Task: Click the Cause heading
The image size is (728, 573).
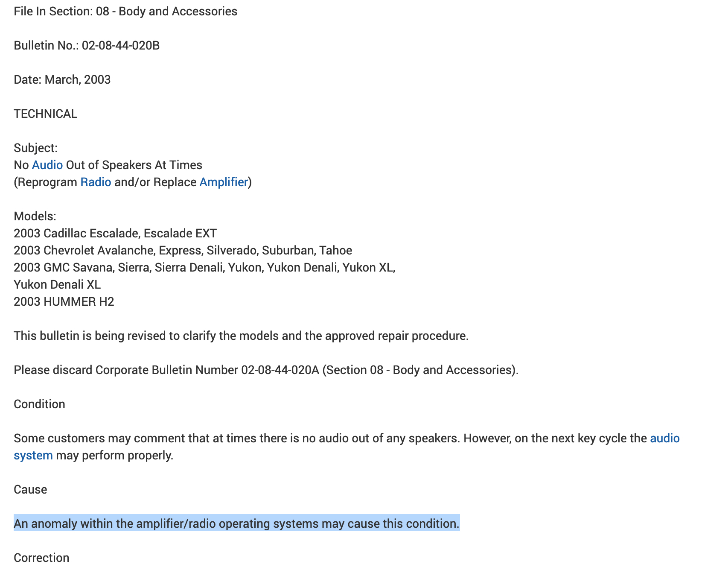Action: coord(30,490)
